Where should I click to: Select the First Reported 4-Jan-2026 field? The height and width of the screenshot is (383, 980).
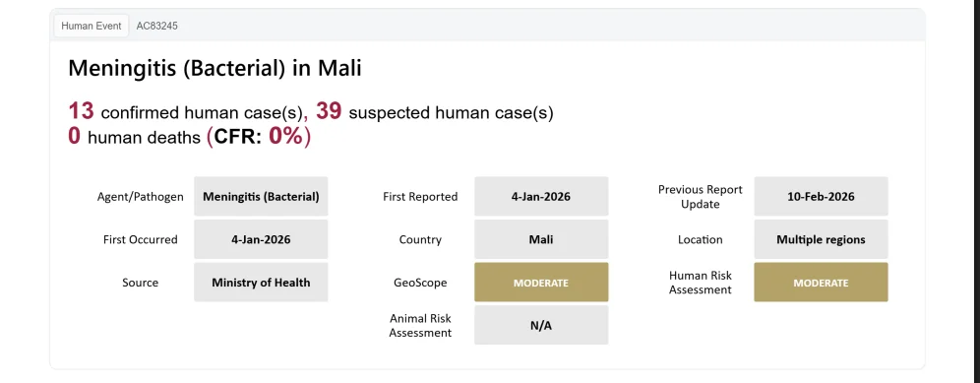coord(540,197)
